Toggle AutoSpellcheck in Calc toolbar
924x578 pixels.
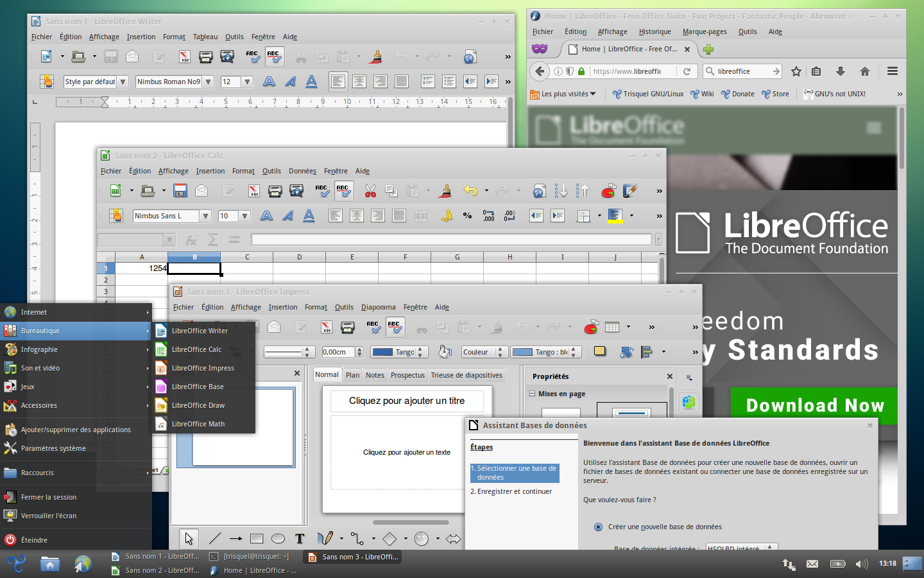tap(343, 191)
